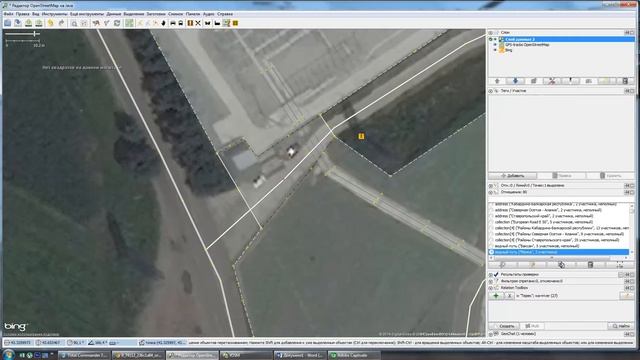Delete layer trash icon in layers panel
640x360 pixels.
click(625, 81)
